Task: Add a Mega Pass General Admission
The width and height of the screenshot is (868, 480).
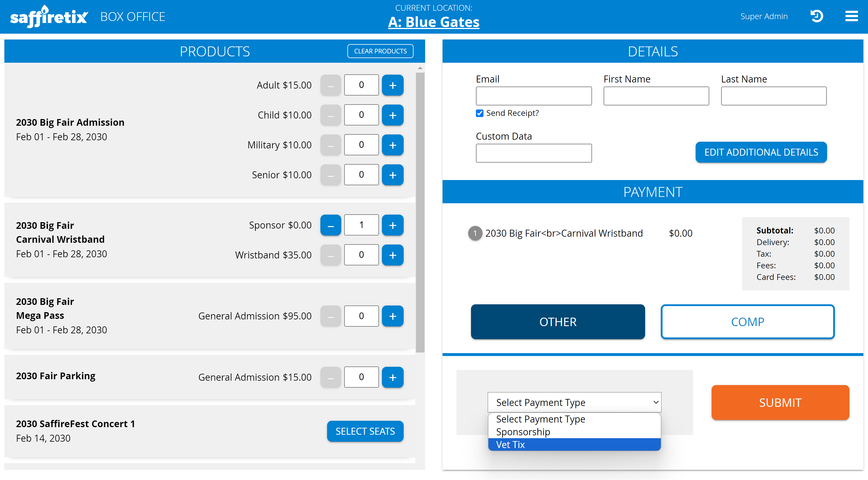Action: [393, 316]
